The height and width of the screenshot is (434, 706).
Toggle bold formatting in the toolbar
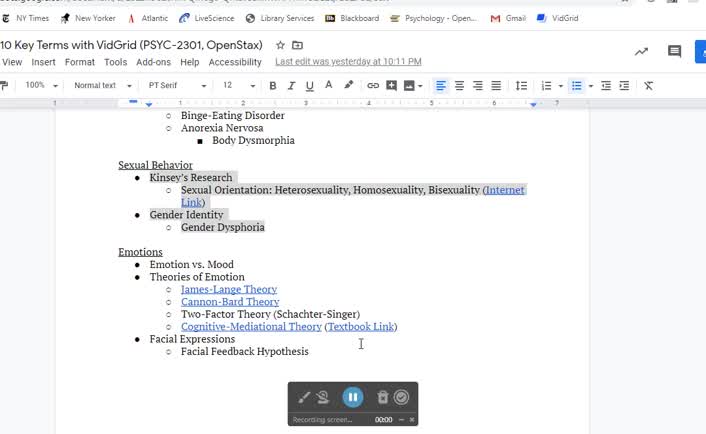click(272, 86)
